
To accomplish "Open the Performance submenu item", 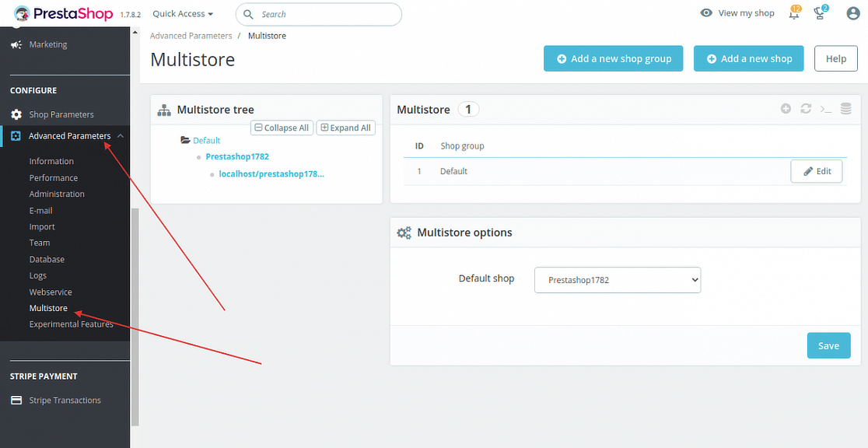I will point(54,178).
